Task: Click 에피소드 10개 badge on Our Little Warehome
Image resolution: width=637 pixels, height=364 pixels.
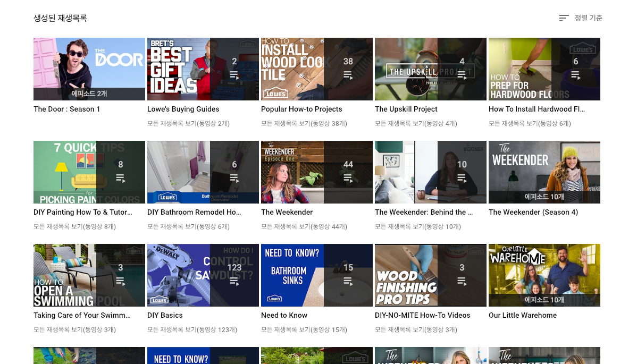Action: pos(544,300)
